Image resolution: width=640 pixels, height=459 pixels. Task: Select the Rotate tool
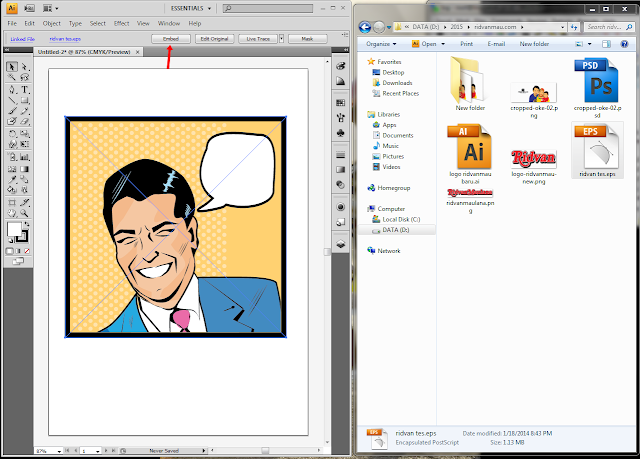tap(12, 133)
